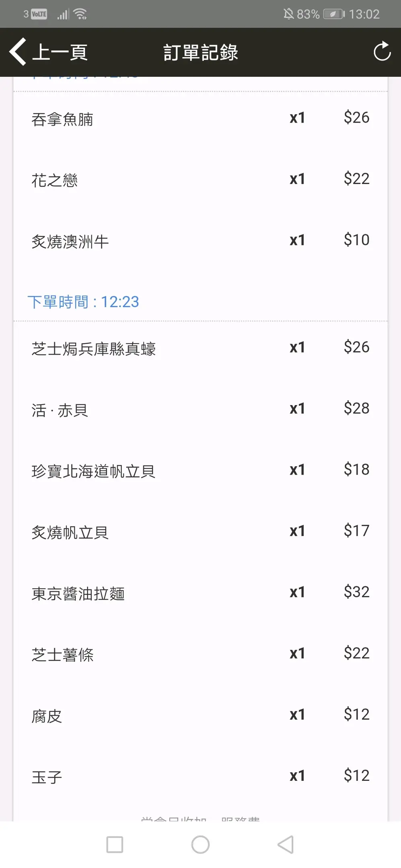Select 珍寶北海道帆立貝 item
Viewport: 401px width, 868px height.
tap(94, 471)
